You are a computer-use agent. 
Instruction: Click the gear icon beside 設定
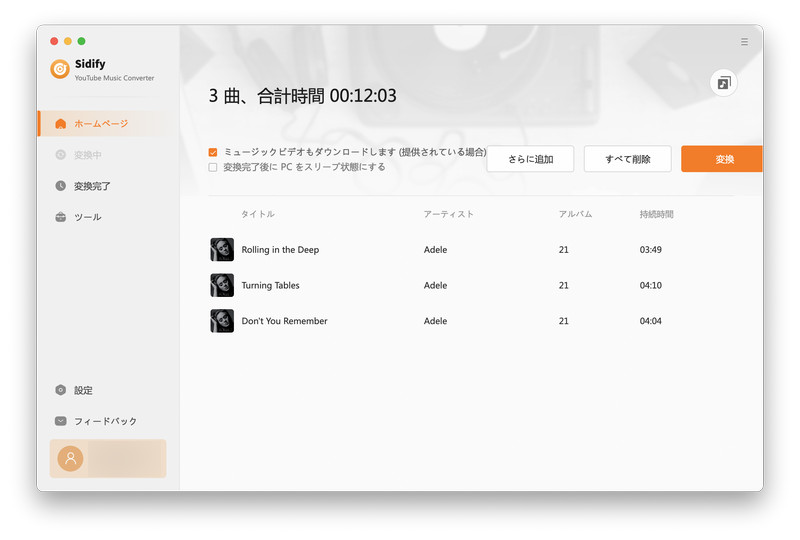coord(61,390)
